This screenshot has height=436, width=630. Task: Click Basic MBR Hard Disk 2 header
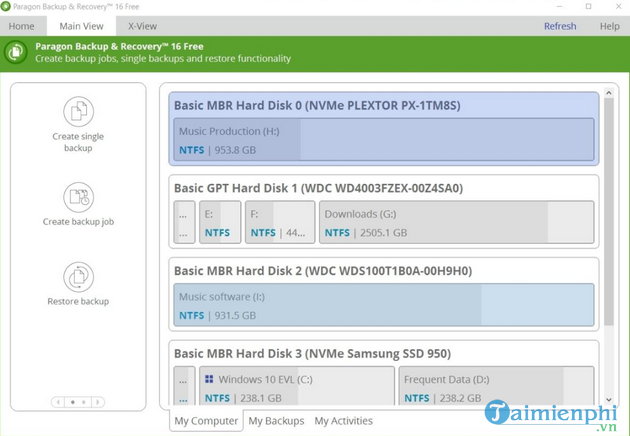(x=323, y=271)
